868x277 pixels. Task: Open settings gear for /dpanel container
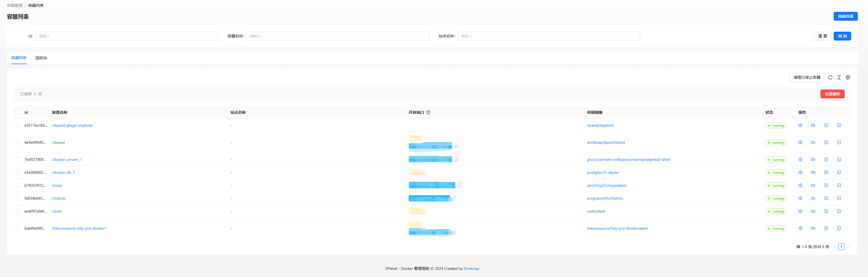800,142
